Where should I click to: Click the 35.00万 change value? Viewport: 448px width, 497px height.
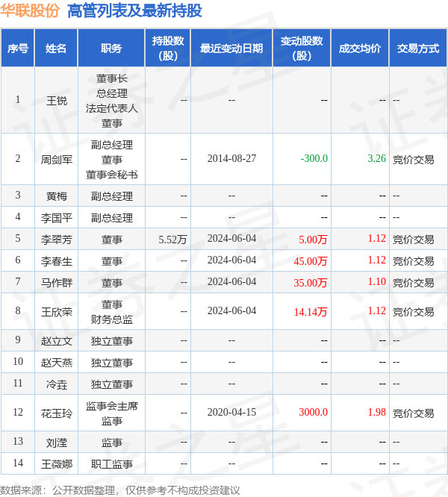(310, 283)
